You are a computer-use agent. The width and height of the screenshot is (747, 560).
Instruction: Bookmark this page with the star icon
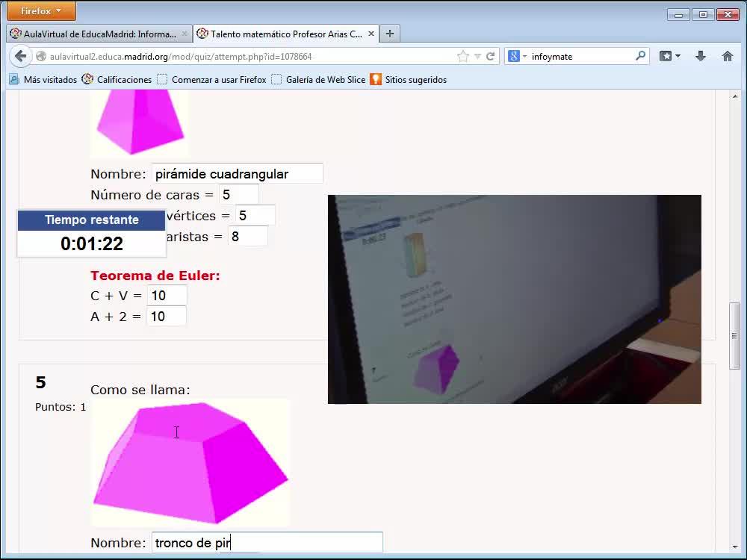click(462, 56)
